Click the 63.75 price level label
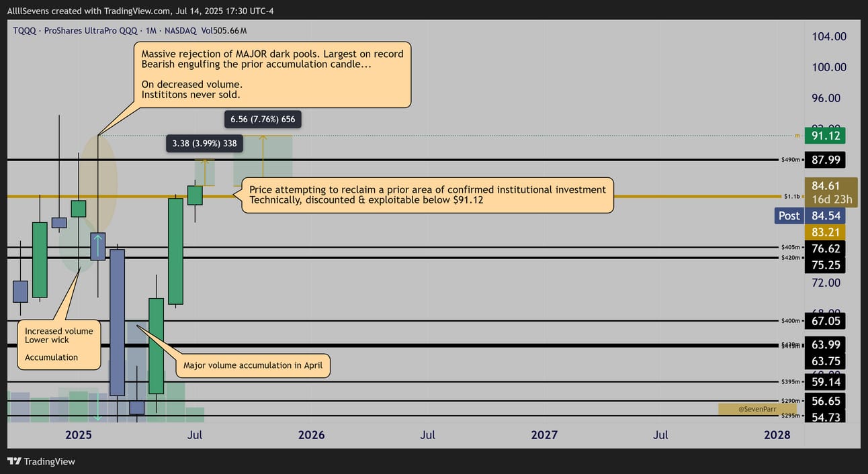The image size is (868, 474). click(825, 362)
